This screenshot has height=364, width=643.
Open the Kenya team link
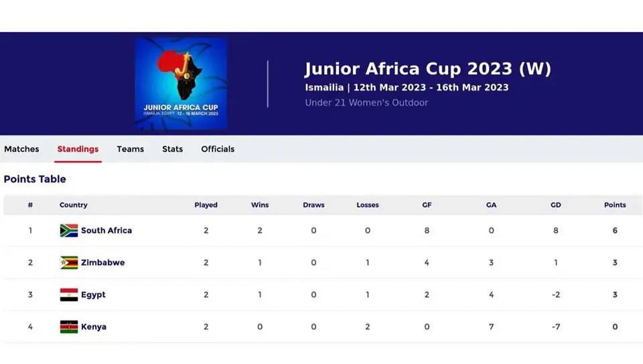tap(94, 327)
